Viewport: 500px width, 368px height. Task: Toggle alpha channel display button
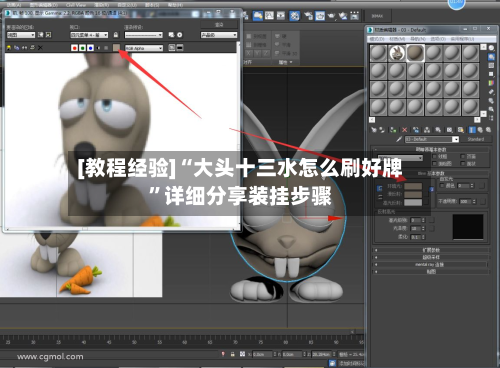tap(98, 48)
